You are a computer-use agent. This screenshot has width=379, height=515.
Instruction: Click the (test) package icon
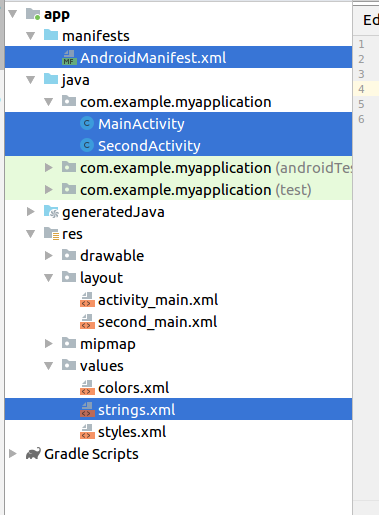click(x=69, y=189)
